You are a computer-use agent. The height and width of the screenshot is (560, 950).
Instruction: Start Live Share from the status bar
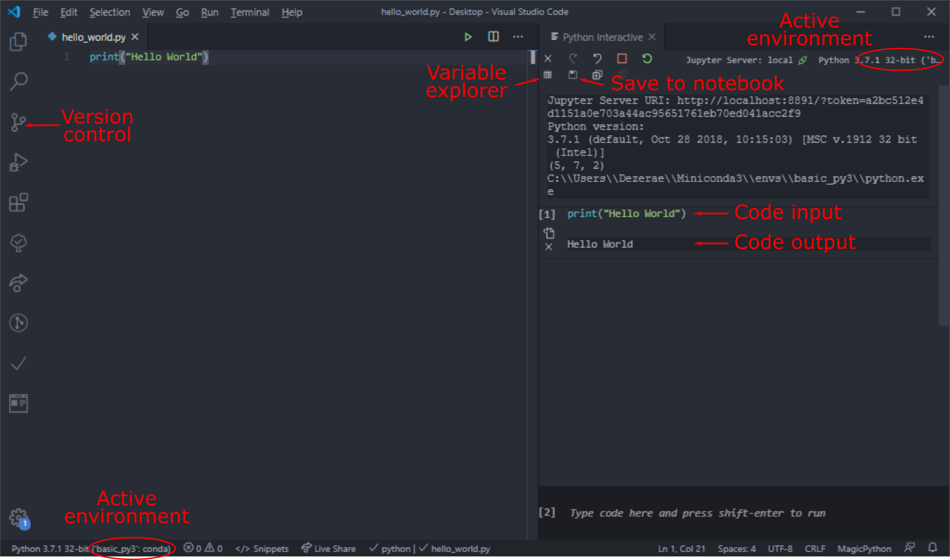click(329, 548)
